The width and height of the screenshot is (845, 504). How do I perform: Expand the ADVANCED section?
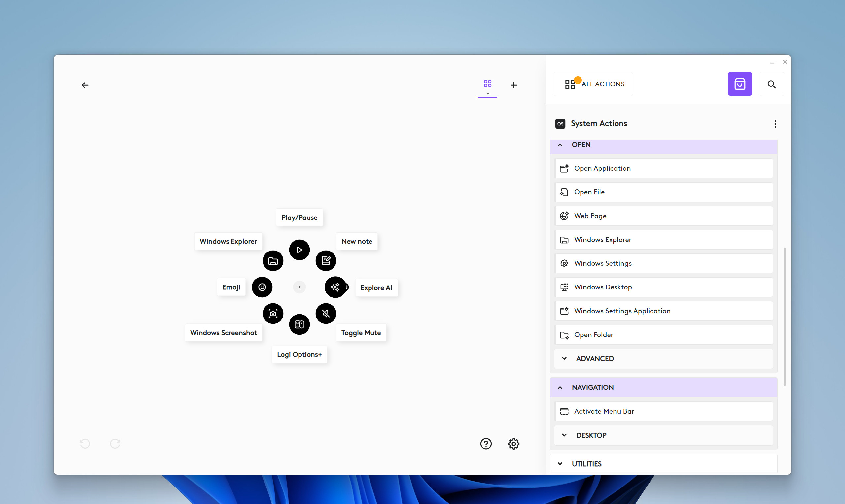(x=664, y=359)
